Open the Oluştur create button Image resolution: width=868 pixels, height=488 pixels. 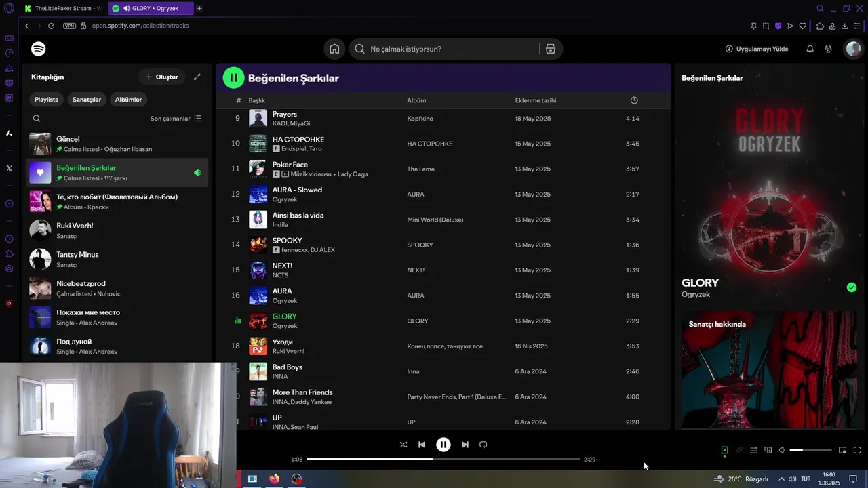pos(161,77)
